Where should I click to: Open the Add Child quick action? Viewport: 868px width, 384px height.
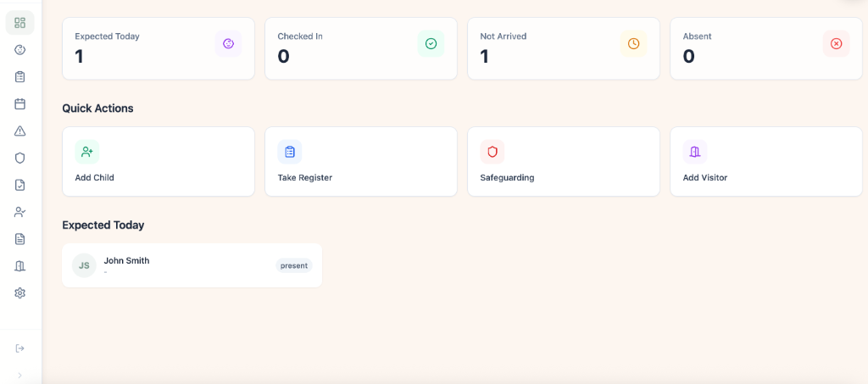[159, 162]
